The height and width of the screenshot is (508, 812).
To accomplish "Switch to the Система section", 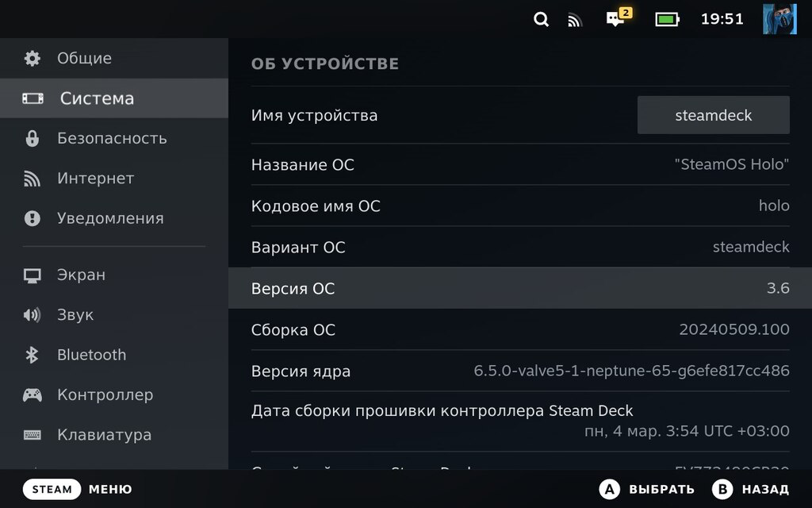I will (x=97, y=98).
